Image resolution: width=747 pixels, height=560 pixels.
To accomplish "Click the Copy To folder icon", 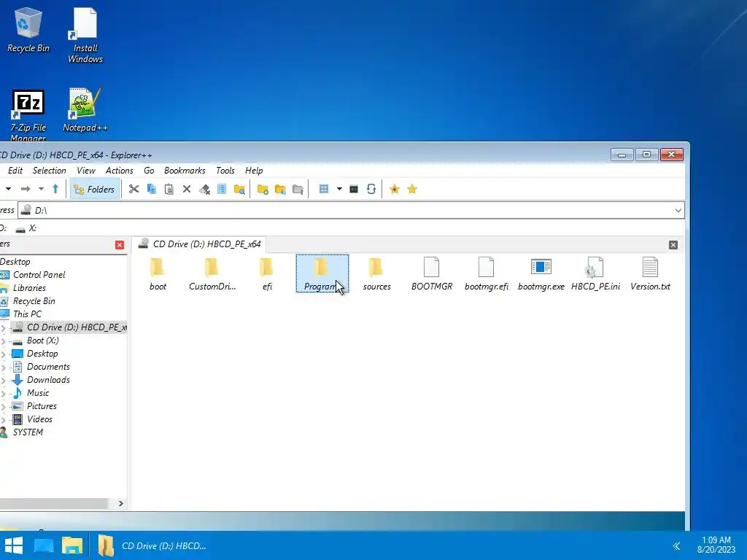I will 280,189.
